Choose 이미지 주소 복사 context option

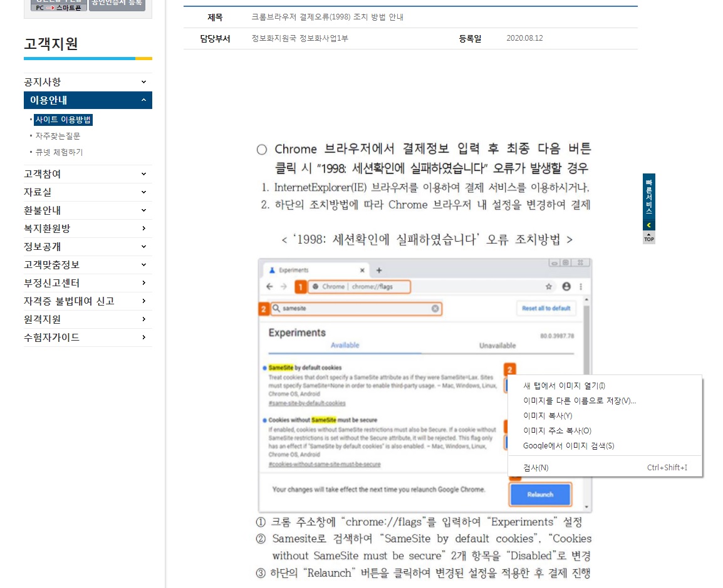click(605, 431)
